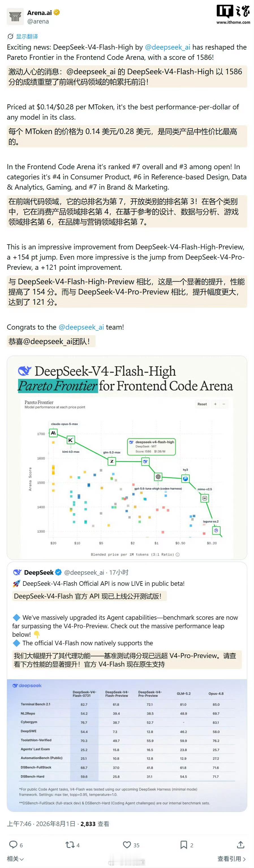Like the post with the heart icon
The height and width of the screenshot is (868, 254).
[127, 844]
